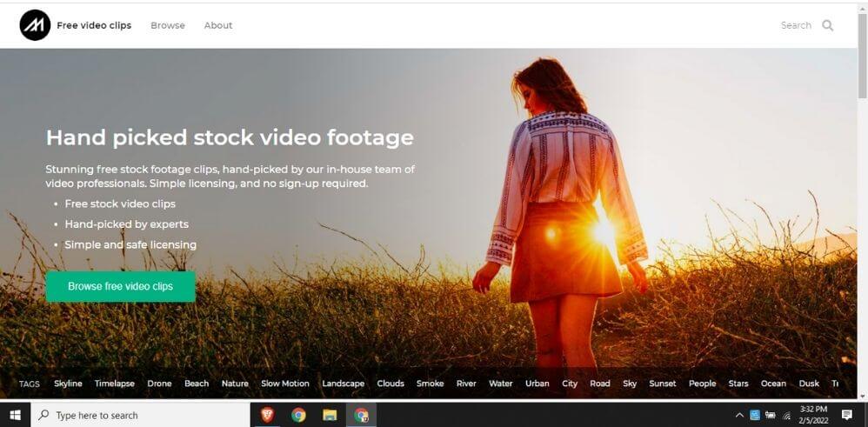
Task: Pick the Drone tag
Action: [x=159, y=384]
